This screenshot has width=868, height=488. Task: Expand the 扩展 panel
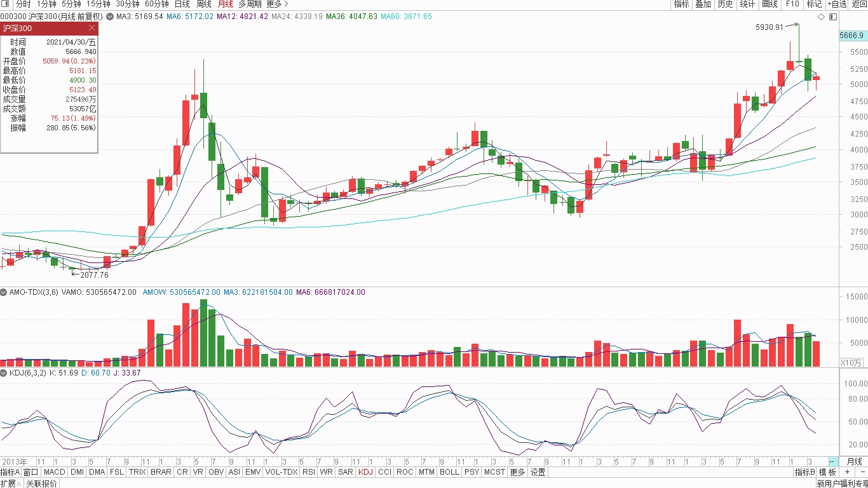(x=11, y=484)
